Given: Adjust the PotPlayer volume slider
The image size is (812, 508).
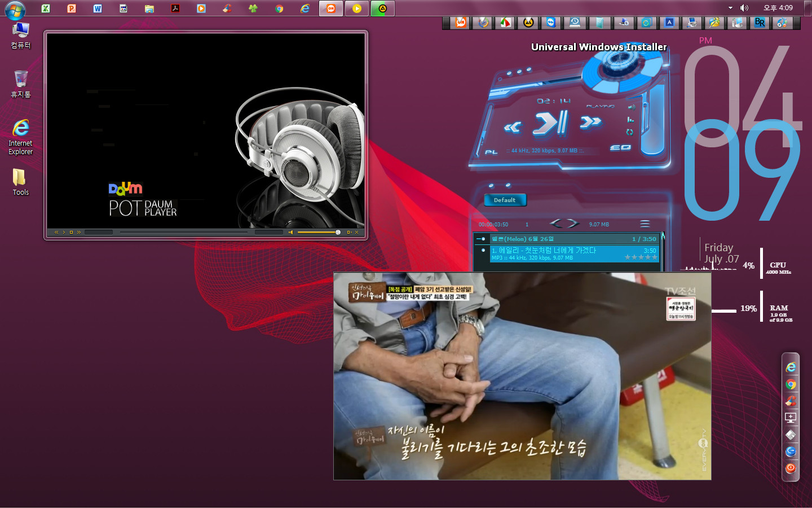Looking at the screenshot, I should click(319, 232).
